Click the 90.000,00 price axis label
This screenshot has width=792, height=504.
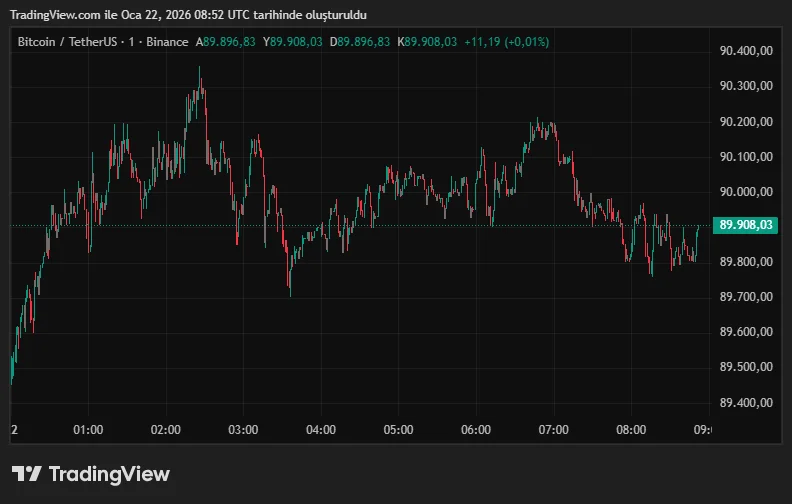(746, 191)
